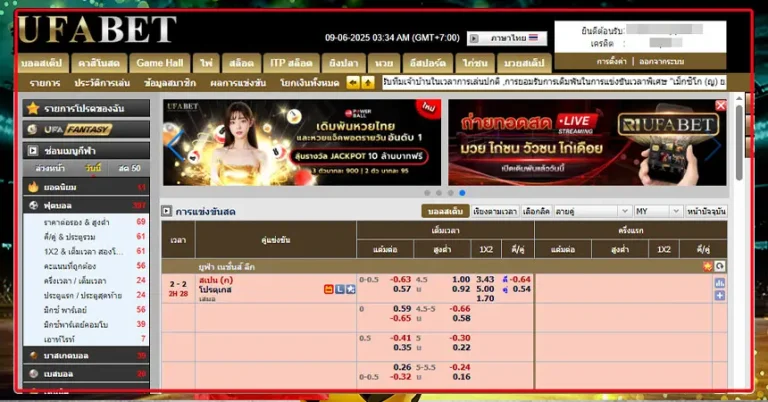
Task: Open the ภาษาไทย language dropdown
Action: point(507,38)
